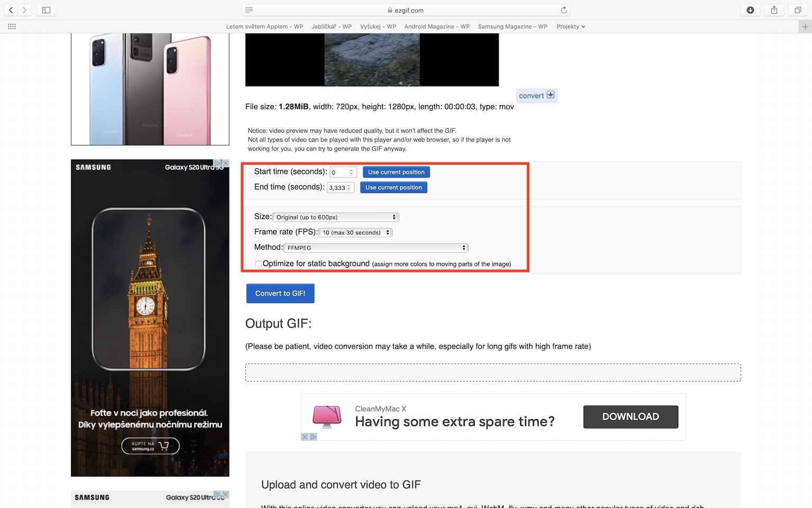Open Letem světem Applem - WP bookmark
812x508 pixels.
click(x=264, y=26)
